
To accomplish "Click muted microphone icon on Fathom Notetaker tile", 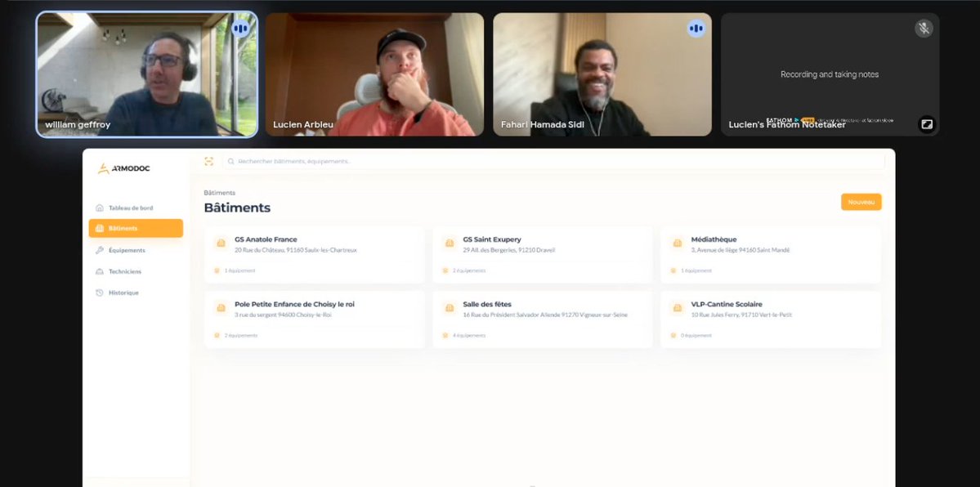I will (x=924, y=29).
